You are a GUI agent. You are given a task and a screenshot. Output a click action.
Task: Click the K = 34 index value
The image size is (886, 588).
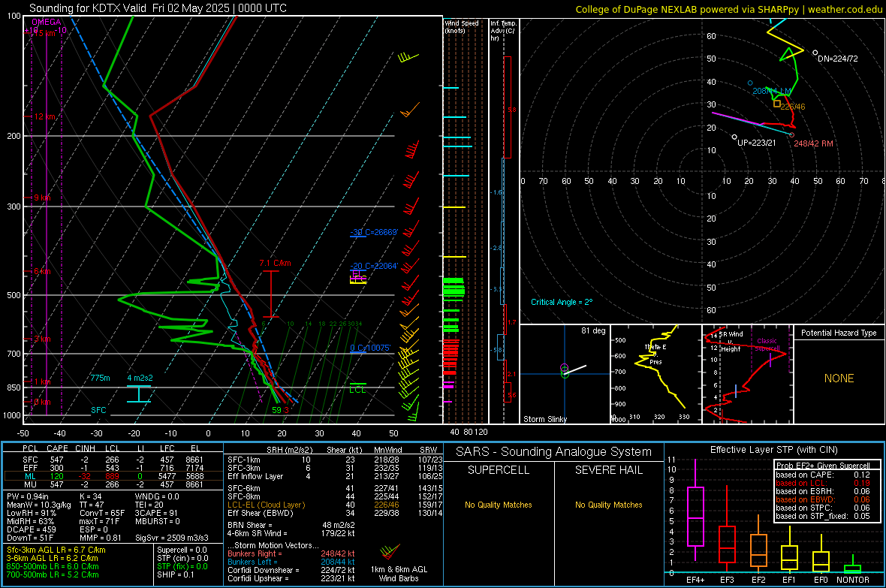coord(90,496)
